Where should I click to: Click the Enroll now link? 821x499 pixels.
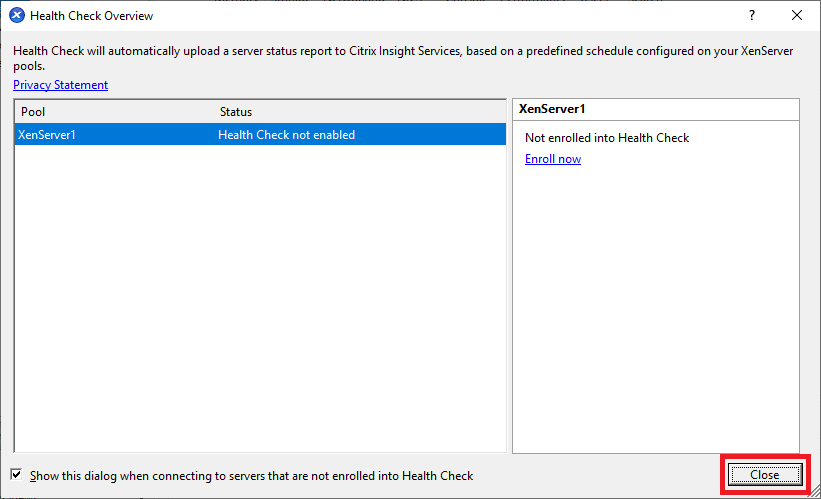tap(552, 159)
